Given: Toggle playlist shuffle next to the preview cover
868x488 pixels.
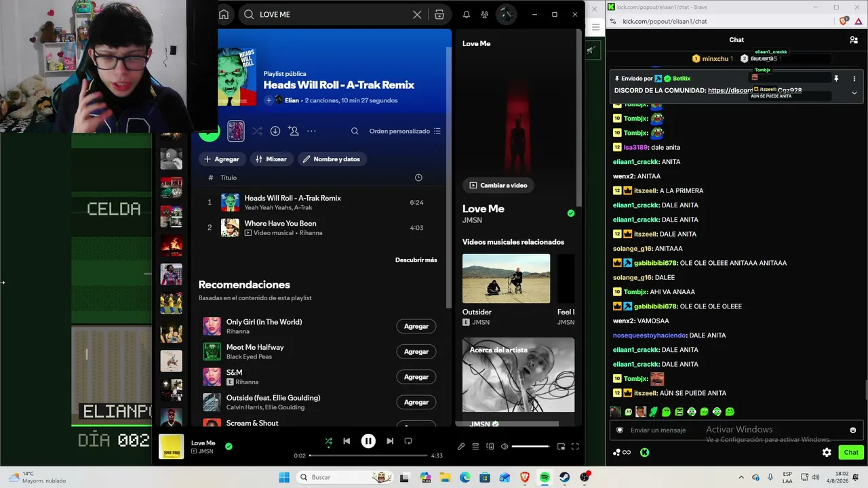Looking at the screenshot, I should point(257,131).
